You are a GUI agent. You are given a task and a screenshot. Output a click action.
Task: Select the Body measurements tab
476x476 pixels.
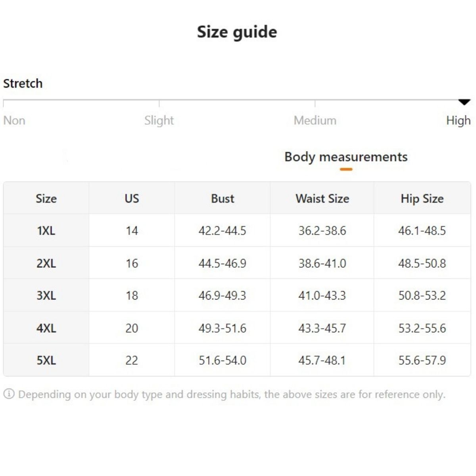(x=346, y=157)
